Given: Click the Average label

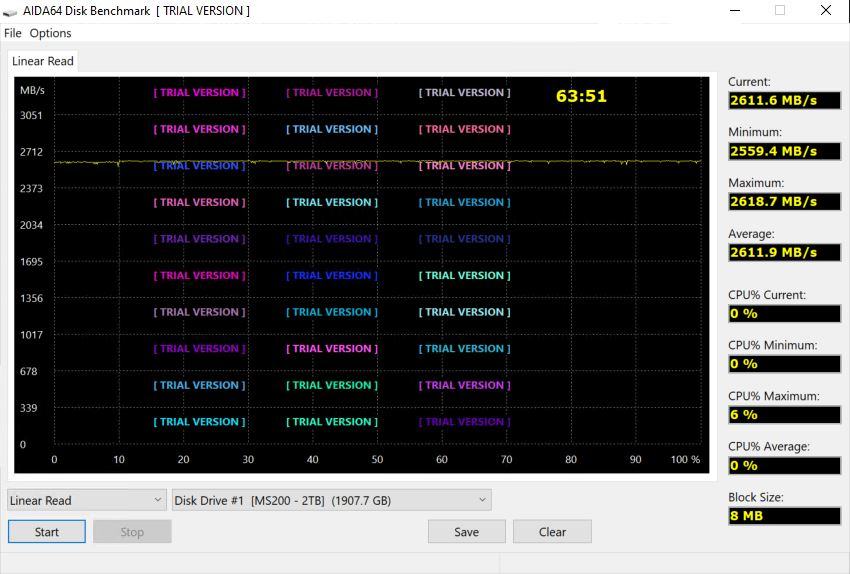Looking at the screenshot, I should click(x=751, y=234).
